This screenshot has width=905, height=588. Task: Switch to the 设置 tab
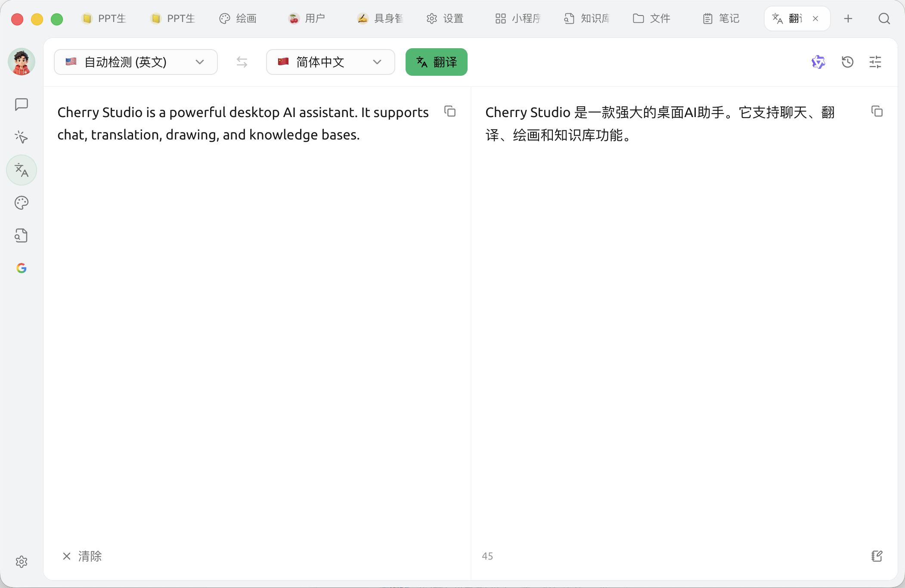click(445, 19)
